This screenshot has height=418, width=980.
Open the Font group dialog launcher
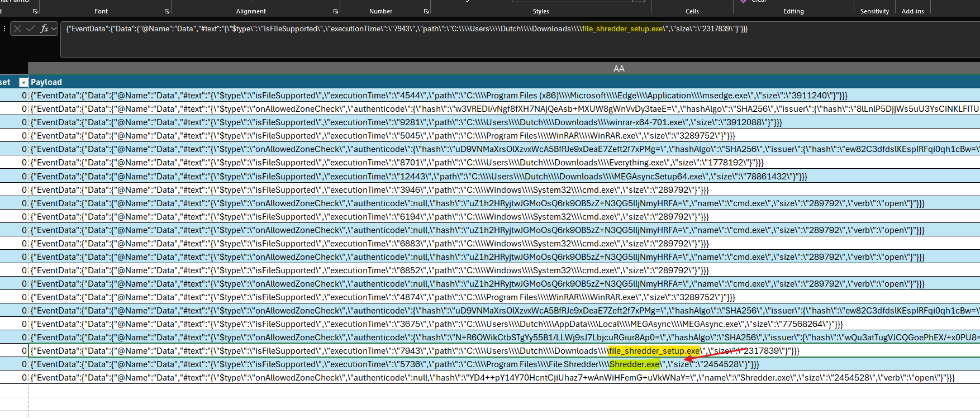coord(167,11)
